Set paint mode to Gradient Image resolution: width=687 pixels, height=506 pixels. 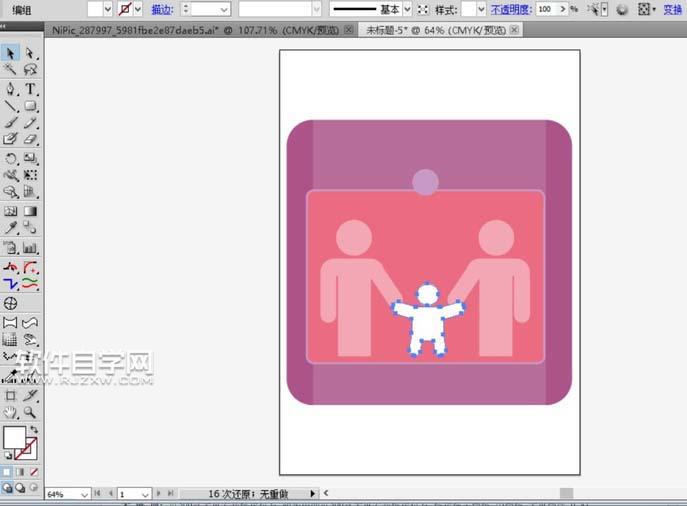[x=20, y=472]
